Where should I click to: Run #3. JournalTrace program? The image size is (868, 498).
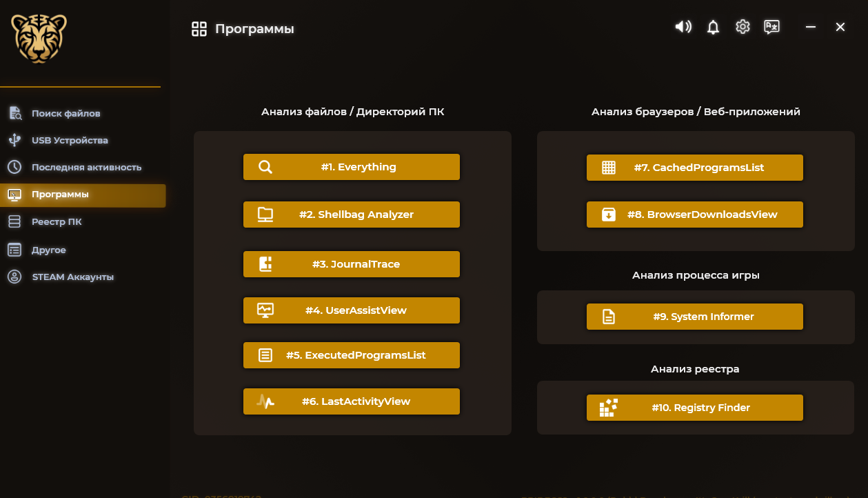click(351, 264)
